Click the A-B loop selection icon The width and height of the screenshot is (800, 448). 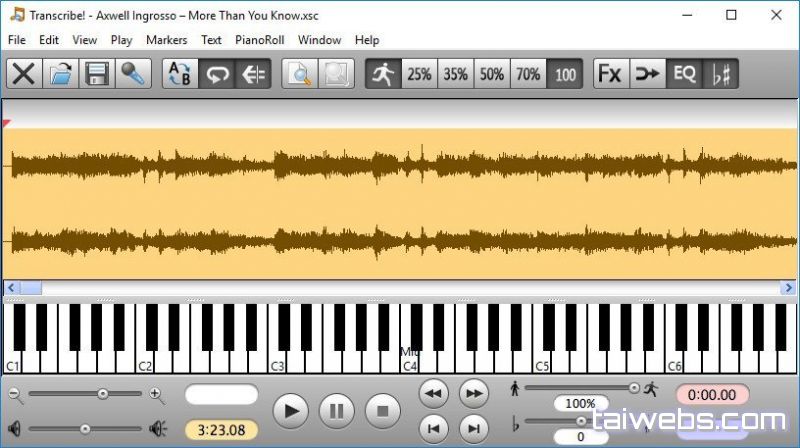[180, 74]
